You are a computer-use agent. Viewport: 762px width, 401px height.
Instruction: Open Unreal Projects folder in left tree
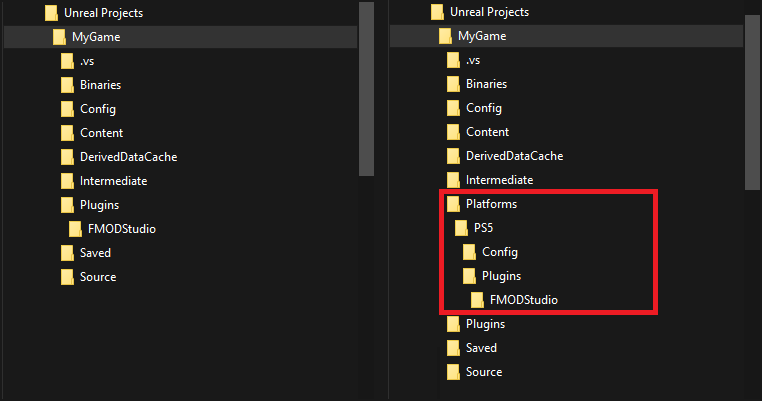[100, 13]
